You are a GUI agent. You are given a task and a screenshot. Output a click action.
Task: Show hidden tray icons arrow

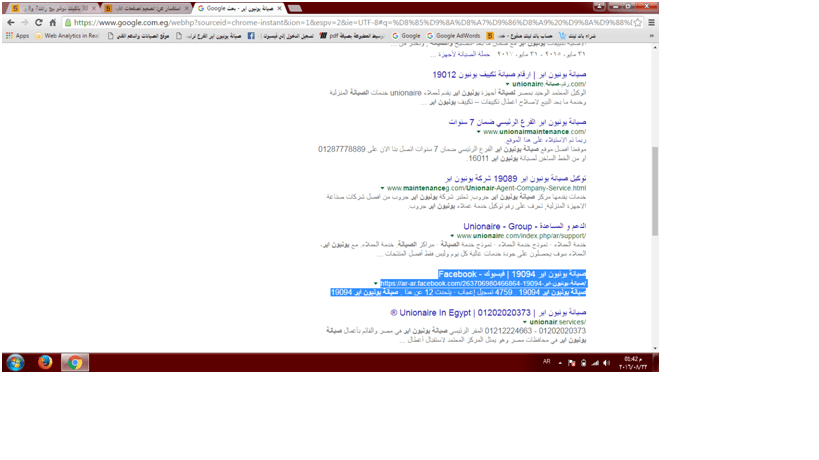click(560, 362)
